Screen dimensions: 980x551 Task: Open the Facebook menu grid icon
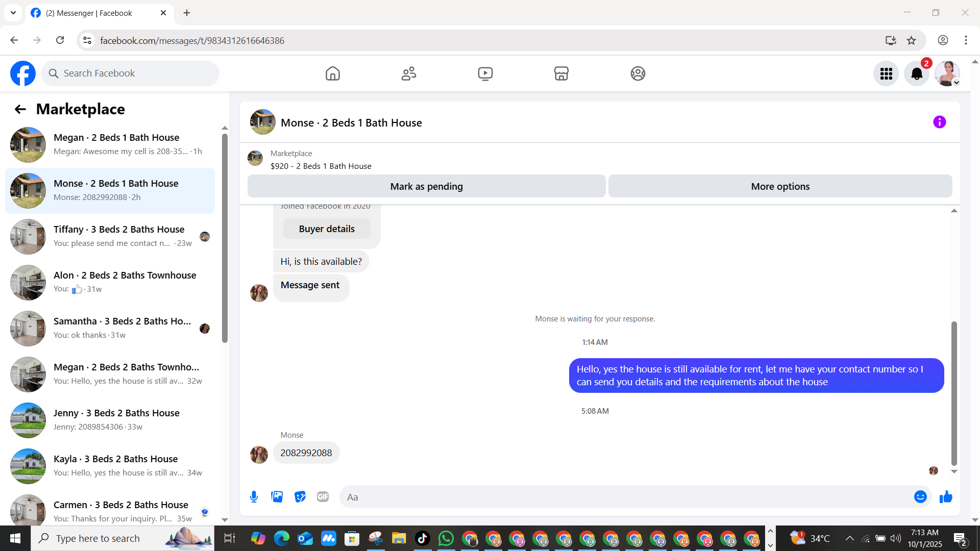coord(886,73)
